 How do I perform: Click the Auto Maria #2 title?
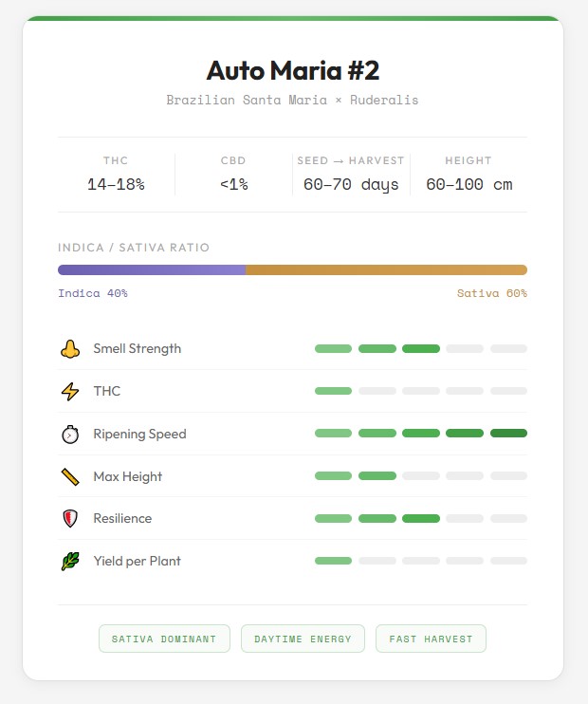pos(293,70)
